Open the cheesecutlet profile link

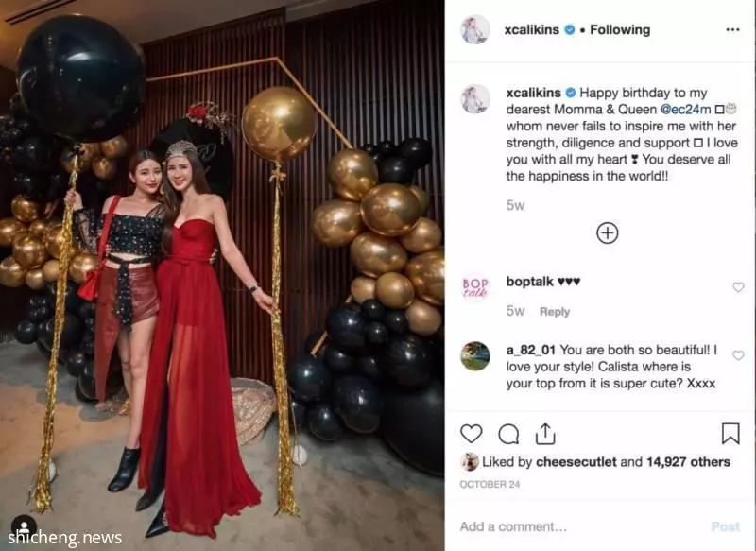(x=576, y=462)
